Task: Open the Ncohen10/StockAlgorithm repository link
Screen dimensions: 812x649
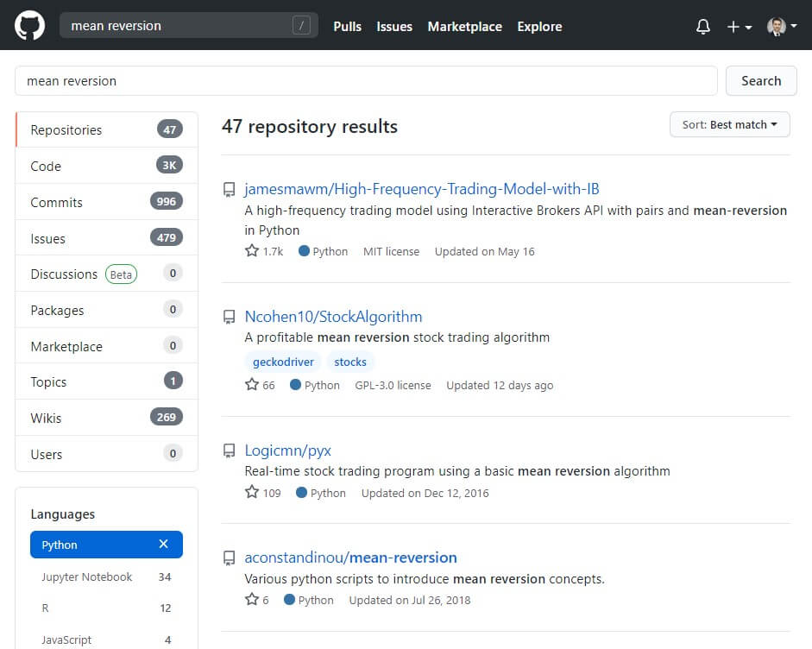Action: click(x=333, y=317)
